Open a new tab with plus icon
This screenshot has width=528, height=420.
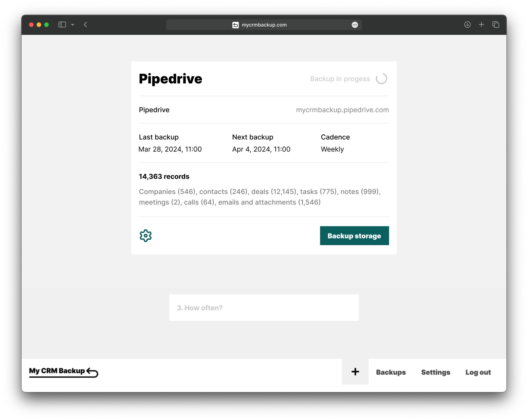click(x=481, y=24)
